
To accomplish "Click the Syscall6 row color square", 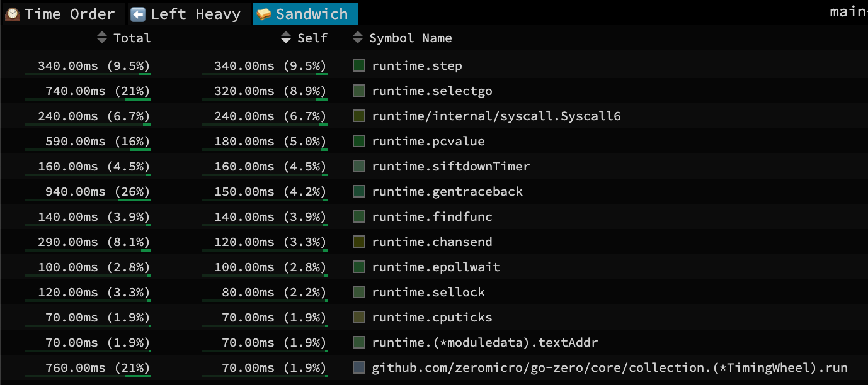I will click(359, 116).
